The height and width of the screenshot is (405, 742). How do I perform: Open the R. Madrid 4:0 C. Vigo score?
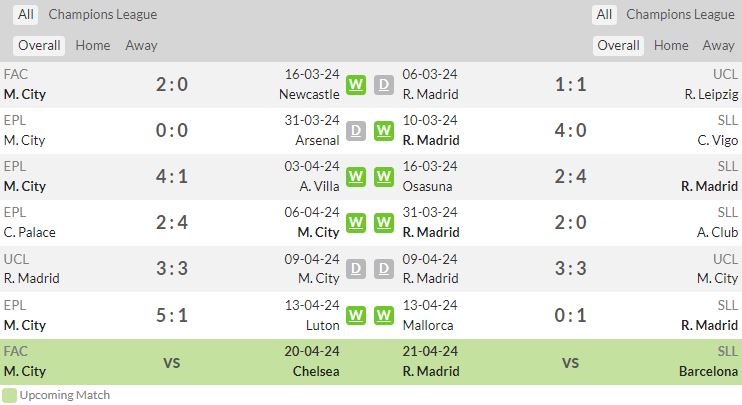click(x=570, y=131)
